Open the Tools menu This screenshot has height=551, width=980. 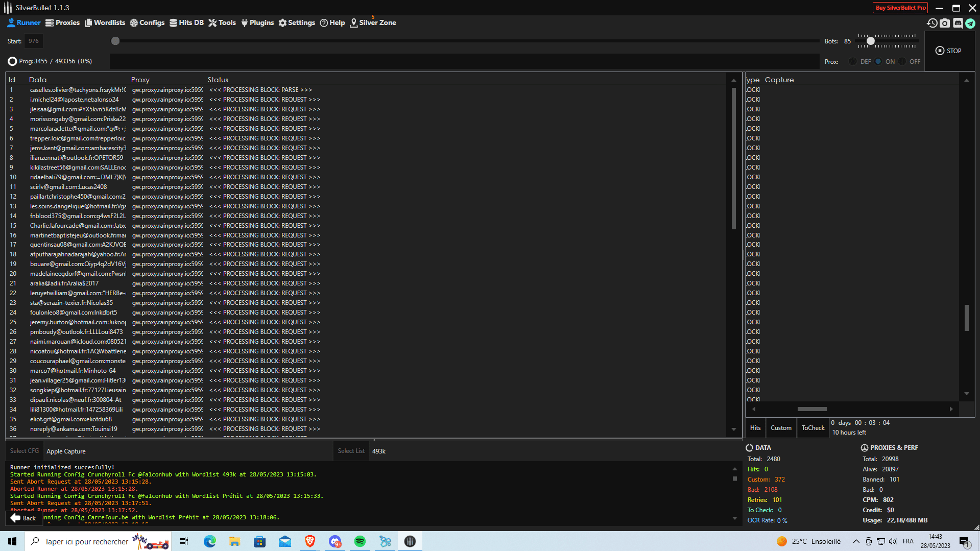tap(222, 23)
